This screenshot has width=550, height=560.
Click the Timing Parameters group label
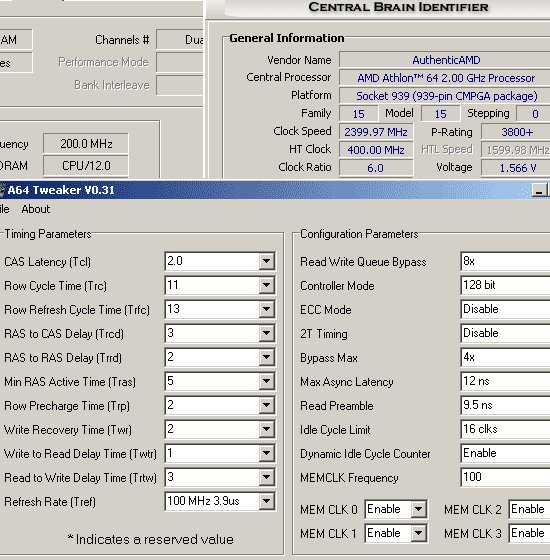click(x=48, y=234)
